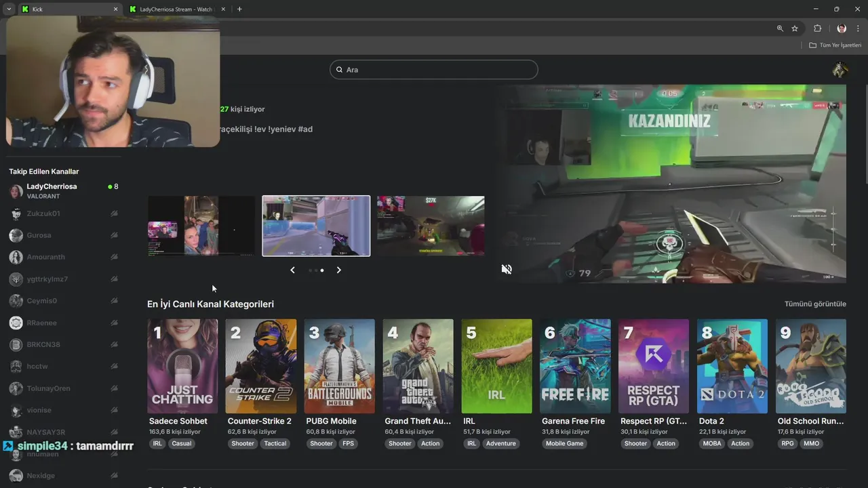868x488 pixels.
Task: Click the Sadece Sohbet category title
Action: pyautogui.click(x=178, y=421)
